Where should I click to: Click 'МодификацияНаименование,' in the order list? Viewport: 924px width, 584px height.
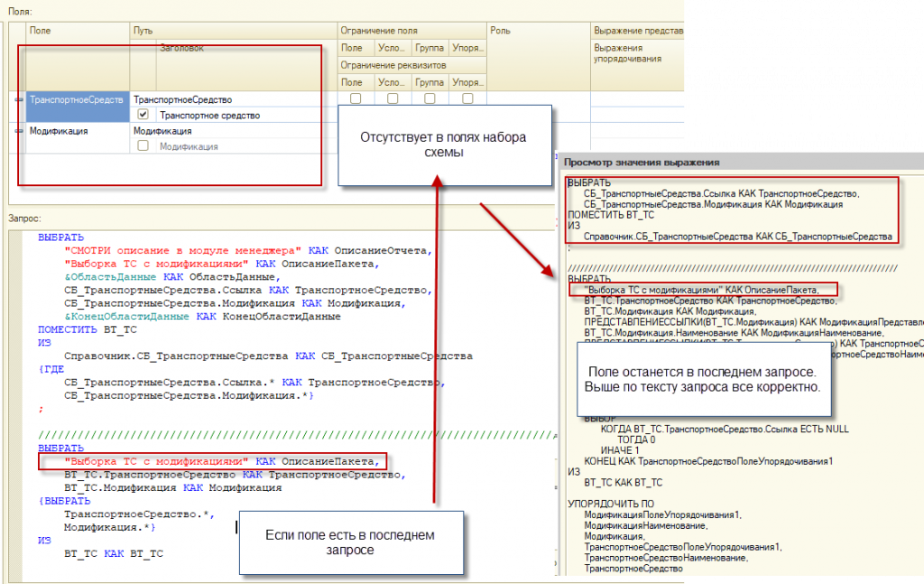click(x=646, y=525)
